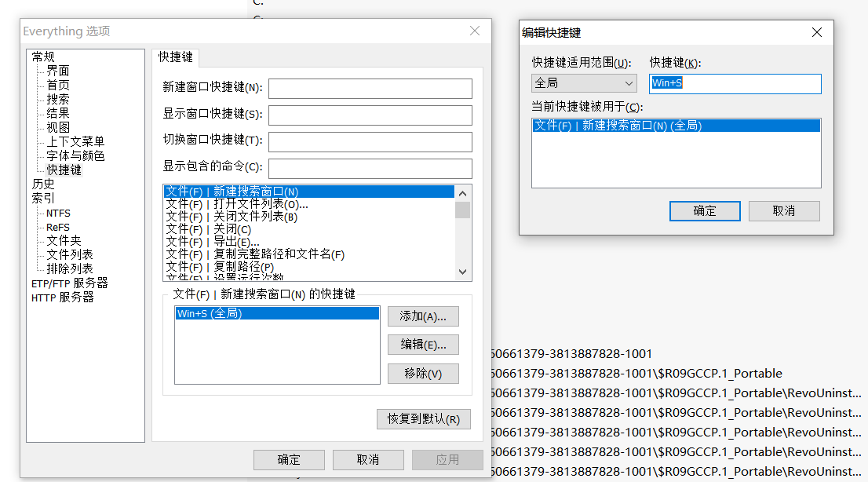The height and width of the screenshot is (482, 868).
Task: Open 上下文菜单 settings in tree
Action: point(75,141)
